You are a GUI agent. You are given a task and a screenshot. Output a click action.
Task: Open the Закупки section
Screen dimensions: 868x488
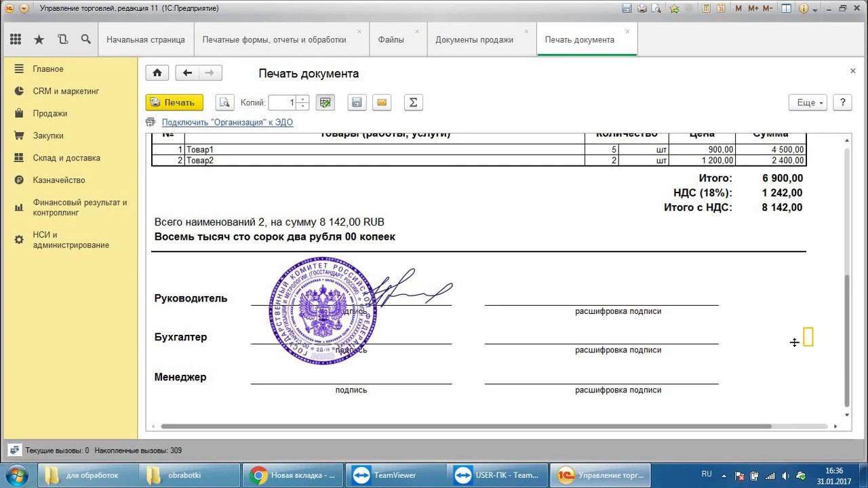[48, 136]
